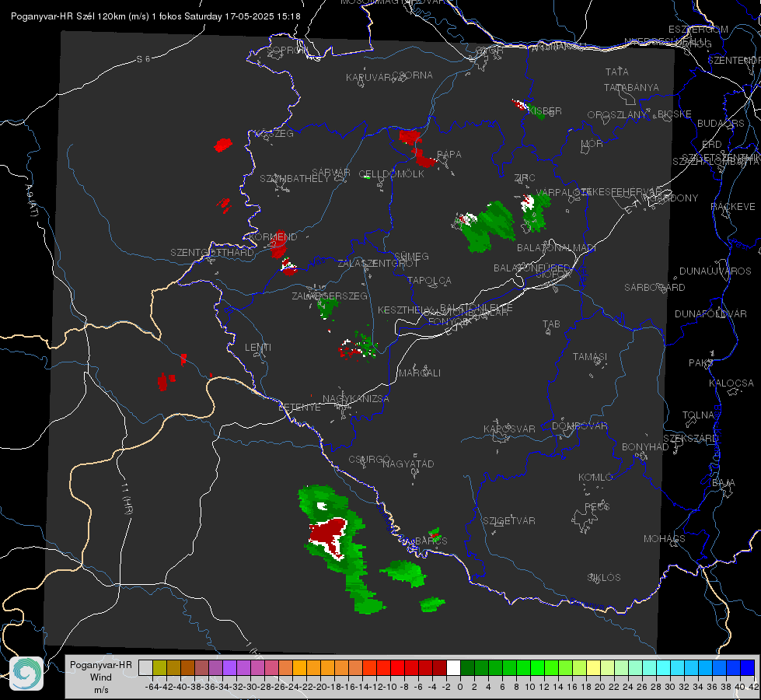The height and width of the screenshot is (700, 761).
Task: Click the MÓR town label
Action: [592, 144]
